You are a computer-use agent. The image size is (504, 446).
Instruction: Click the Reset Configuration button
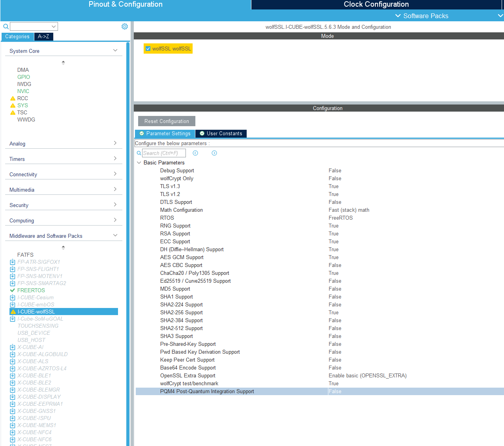166,121
